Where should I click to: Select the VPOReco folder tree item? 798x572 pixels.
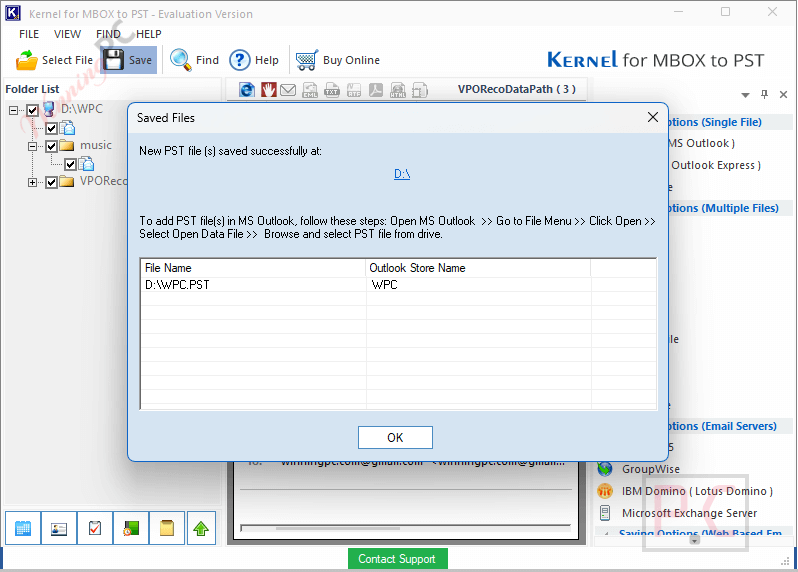[x=103, y=182]
